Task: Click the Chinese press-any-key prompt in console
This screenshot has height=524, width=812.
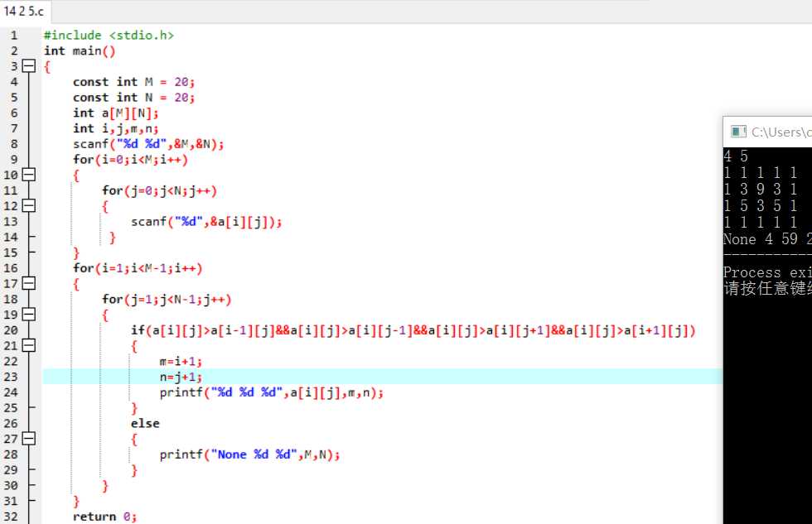Action: pyautogui.click(x=767, y=288)
